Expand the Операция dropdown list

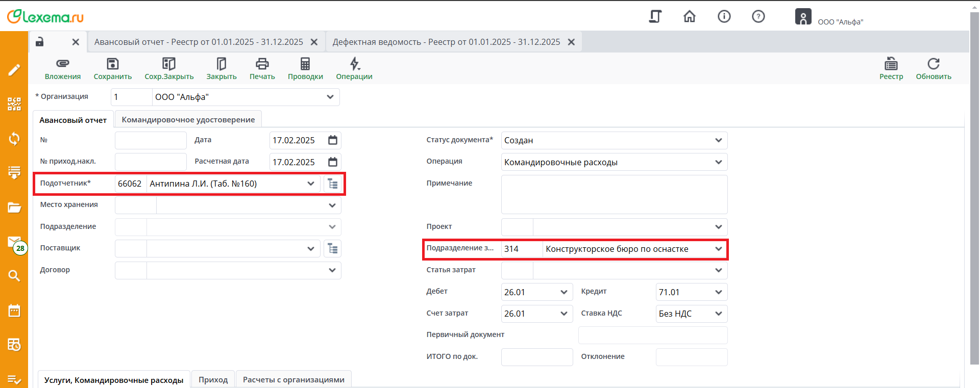[718, 162]
